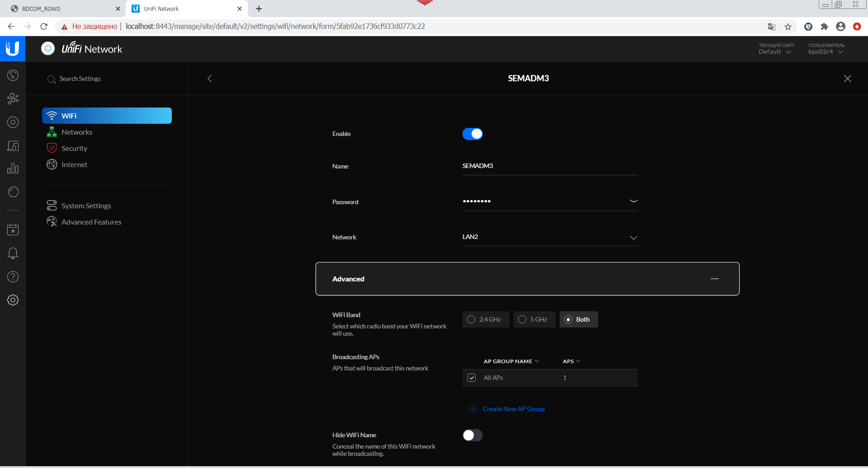Click the translate page icon

click(x=772, y=27)
